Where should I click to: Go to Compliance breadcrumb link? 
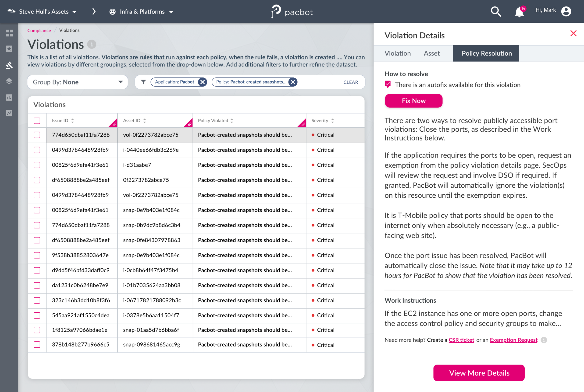39,31
